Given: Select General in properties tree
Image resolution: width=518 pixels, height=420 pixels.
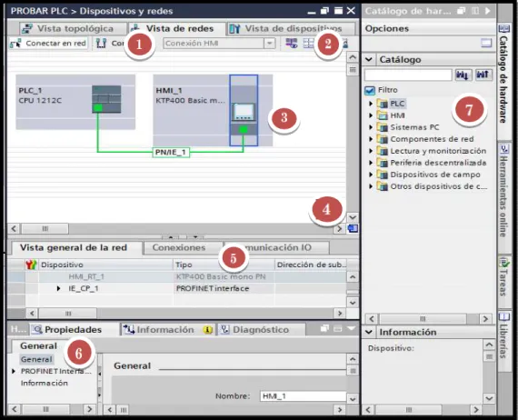Looking at the screenshot, I should click(x=36, y=359).
